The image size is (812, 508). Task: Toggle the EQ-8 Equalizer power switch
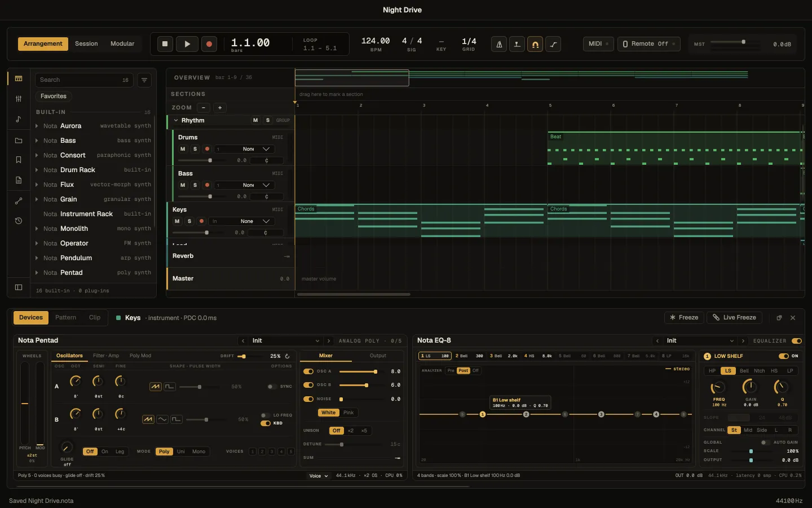[797, 341]
